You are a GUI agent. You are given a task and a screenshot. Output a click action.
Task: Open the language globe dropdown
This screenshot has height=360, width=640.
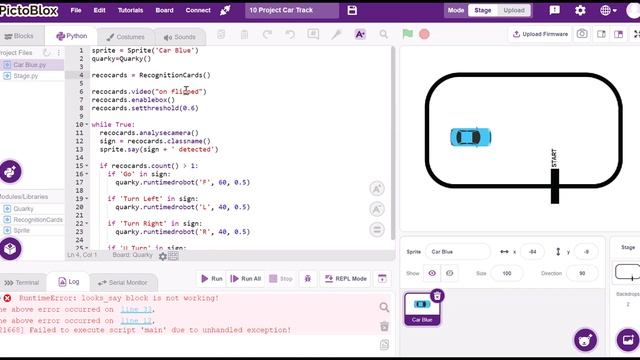(608, 10)
